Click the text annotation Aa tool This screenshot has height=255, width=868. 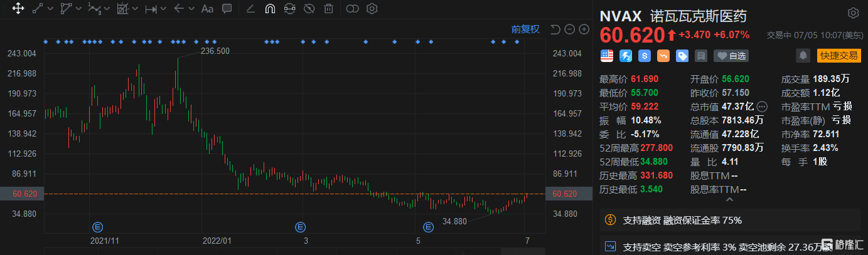click(207, 9)
